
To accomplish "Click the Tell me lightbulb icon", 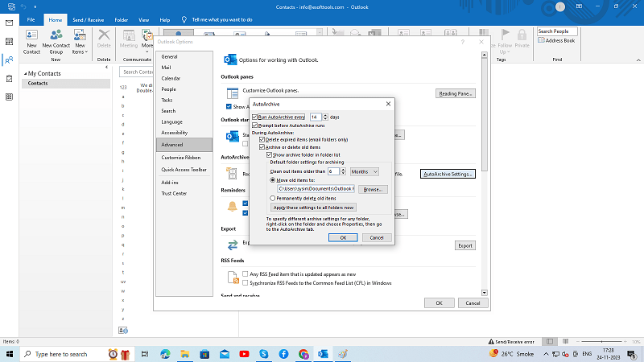I will click(x=184, y=19).
